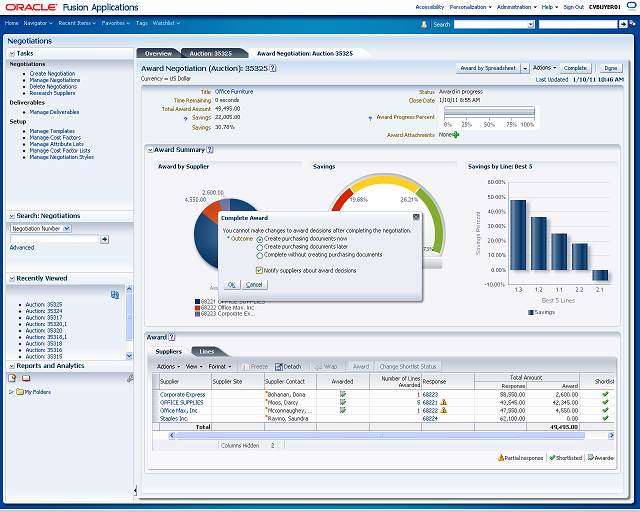
Task: Collapse the Recently Viewed panel
Action: tap(12, 278)
